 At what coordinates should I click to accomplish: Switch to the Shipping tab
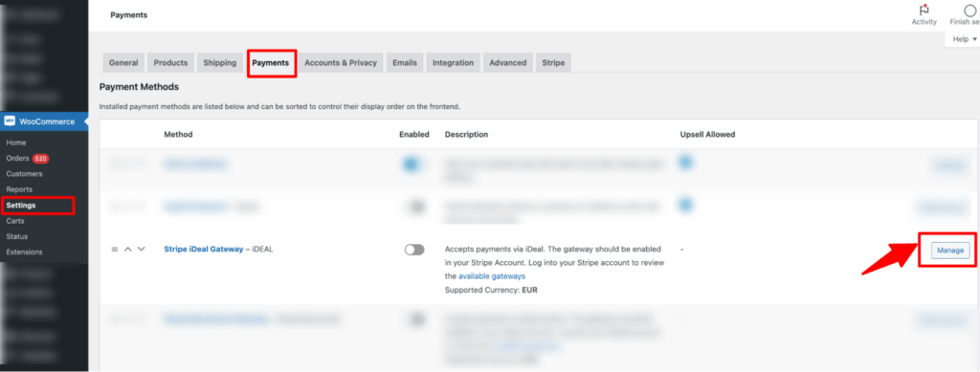pos(219,63)
